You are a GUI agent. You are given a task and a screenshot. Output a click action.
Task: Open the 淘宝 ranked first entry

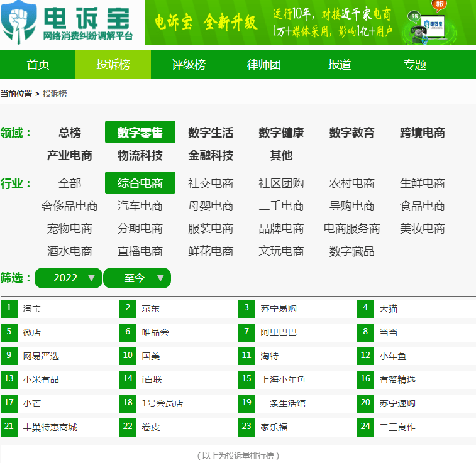pyautogui.click(x=32, y=308)
